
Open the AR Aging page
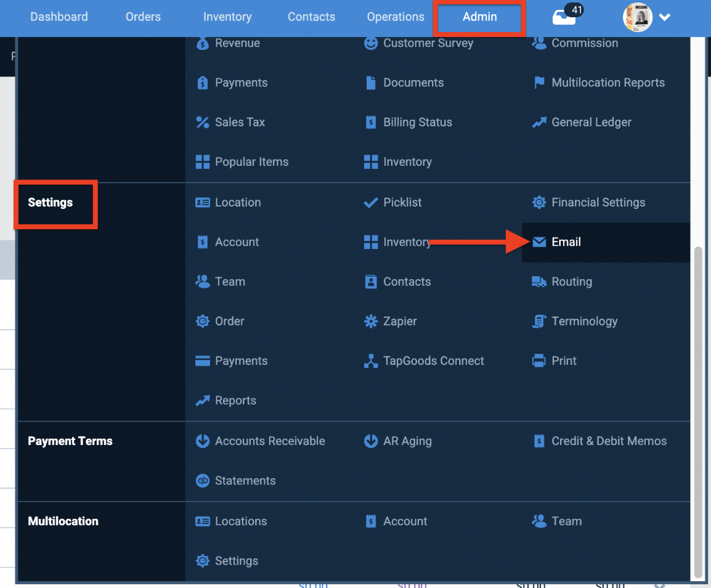407,441
